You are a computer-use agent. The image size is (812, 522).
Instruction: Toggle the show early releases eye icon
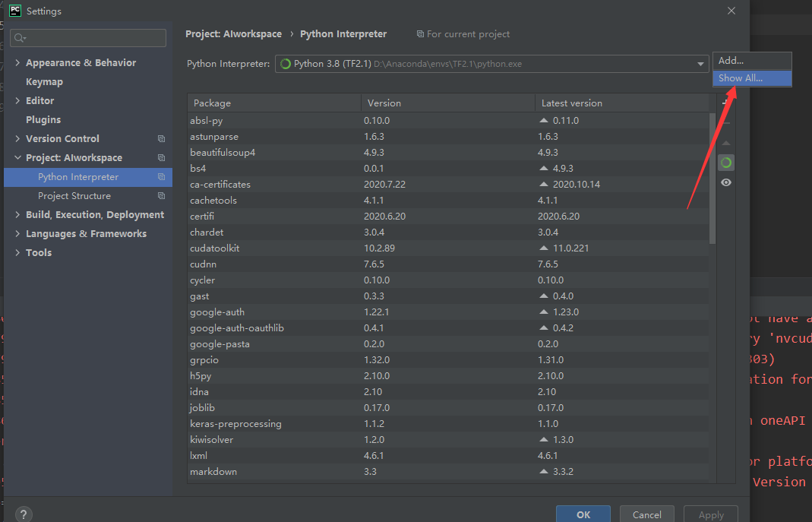coord(726,182)
